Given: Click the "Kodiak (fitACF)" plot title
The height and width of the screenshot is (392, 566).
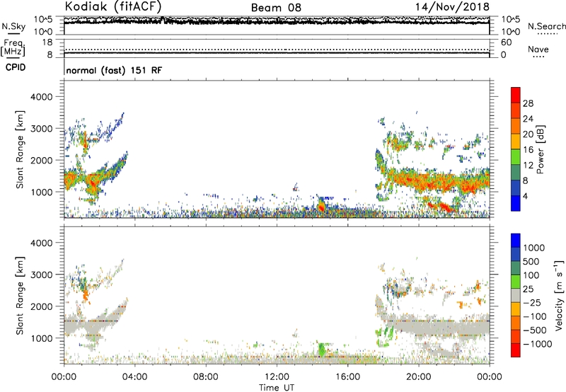Looking at the screenshot, I should click(x=113, y=7).
